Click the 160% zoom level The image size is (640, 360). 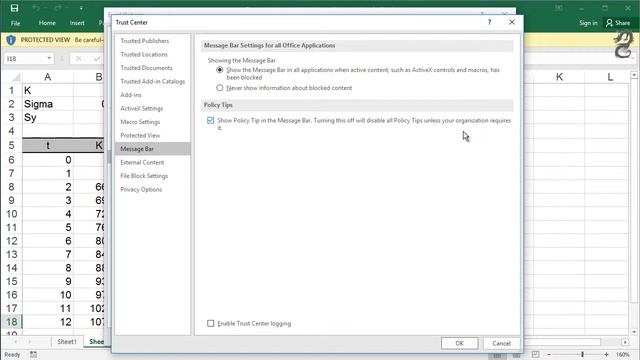[623, 355]
